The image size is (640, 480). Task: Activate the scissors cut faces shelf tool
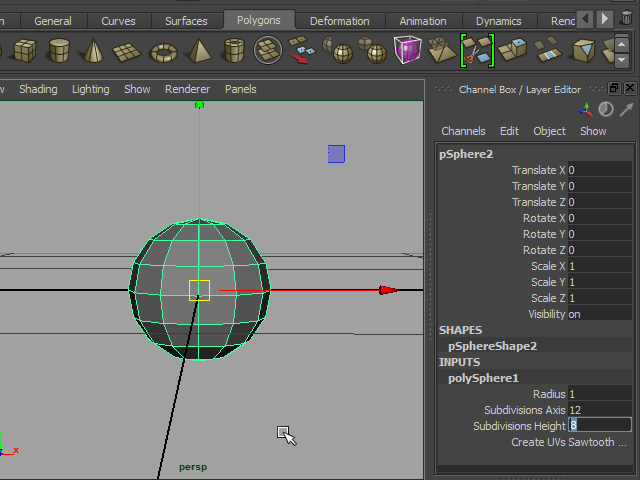pyautogui.click(x=477, y=50)
